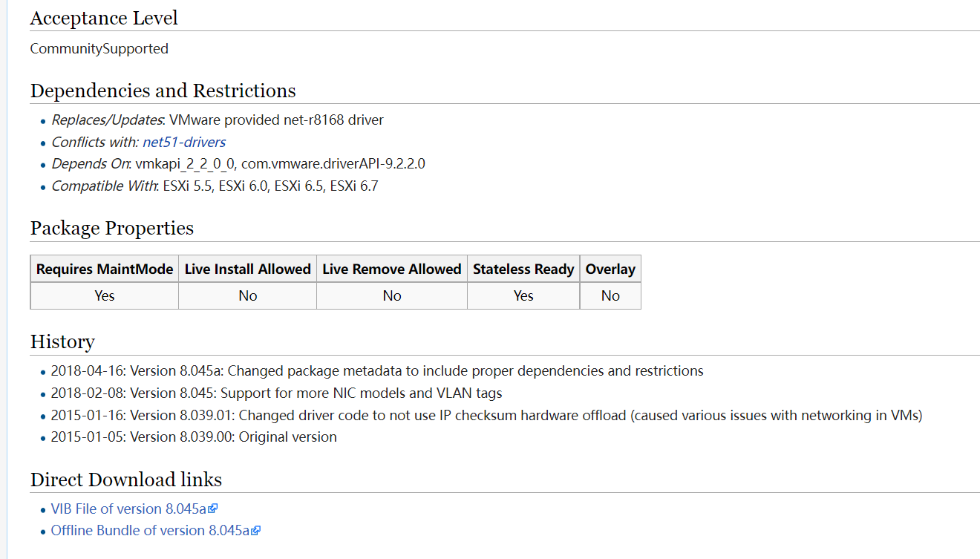This screenshot has height=559, width=980.
Task: Click the Acceptance Level heading
Action: 104,18
